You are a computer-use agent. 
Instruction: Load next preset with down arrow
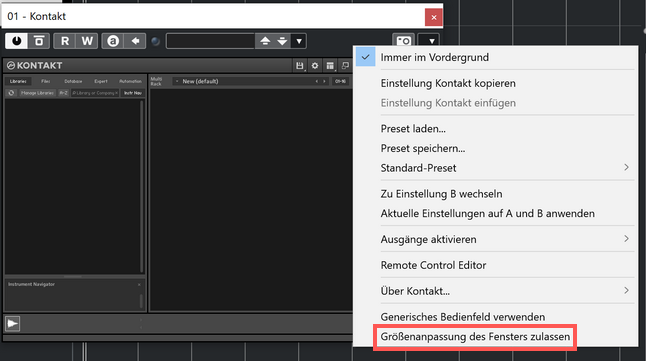(x=282, y=41)
